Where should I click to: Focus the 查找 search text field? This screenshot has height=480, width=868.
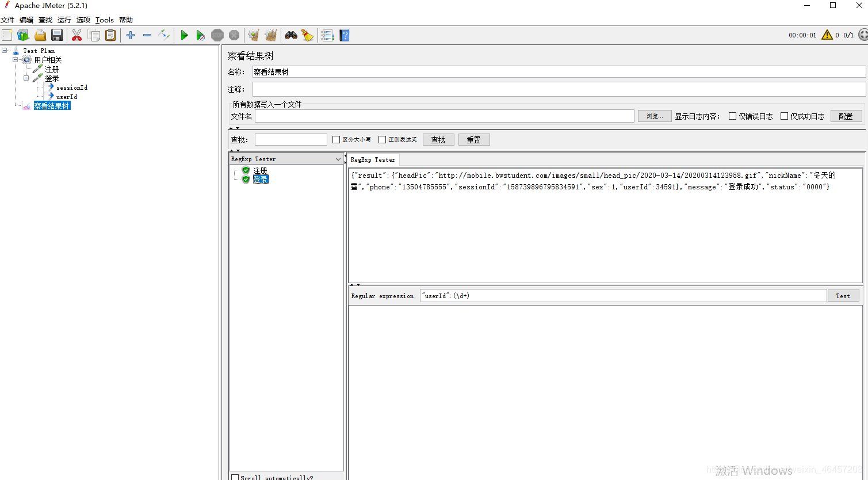click(291, 140)
